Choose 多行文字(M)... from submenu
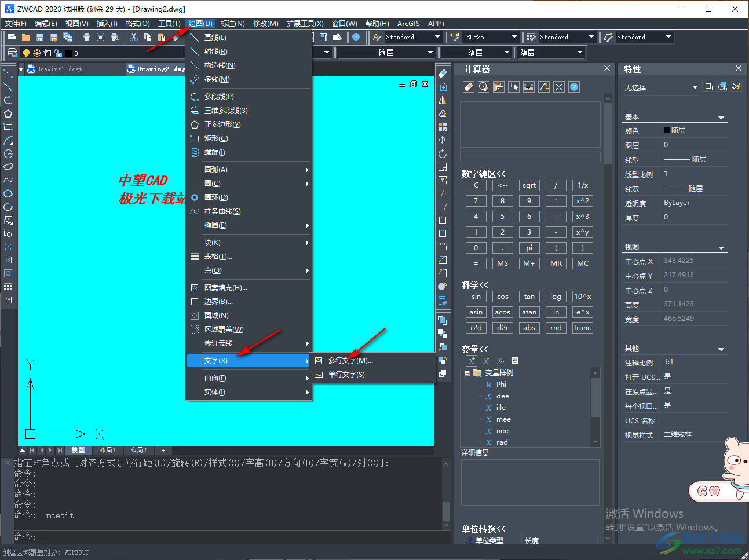Image resolution: width=749 pixels, height=560 pixels. coord(350,361)
